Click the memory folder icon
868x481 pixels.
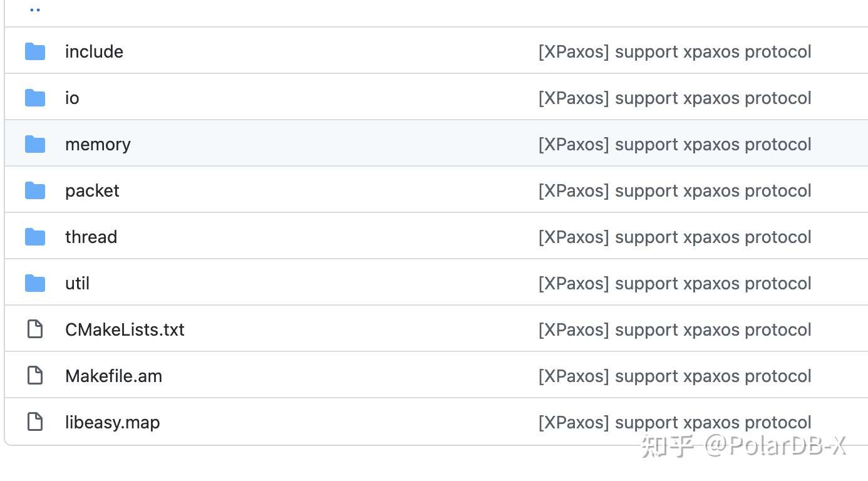pyautogui.click(x=35, y=144)
